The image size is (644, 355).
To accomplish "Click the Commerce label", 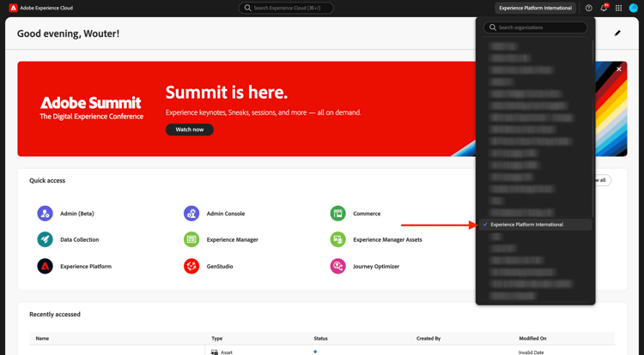I will [x=367, y=214].
